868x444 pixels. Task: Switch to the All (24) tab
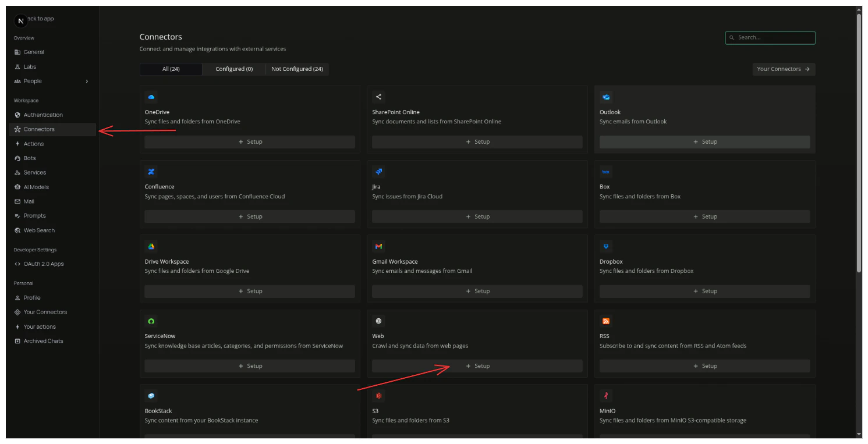[x=171, y=69]
